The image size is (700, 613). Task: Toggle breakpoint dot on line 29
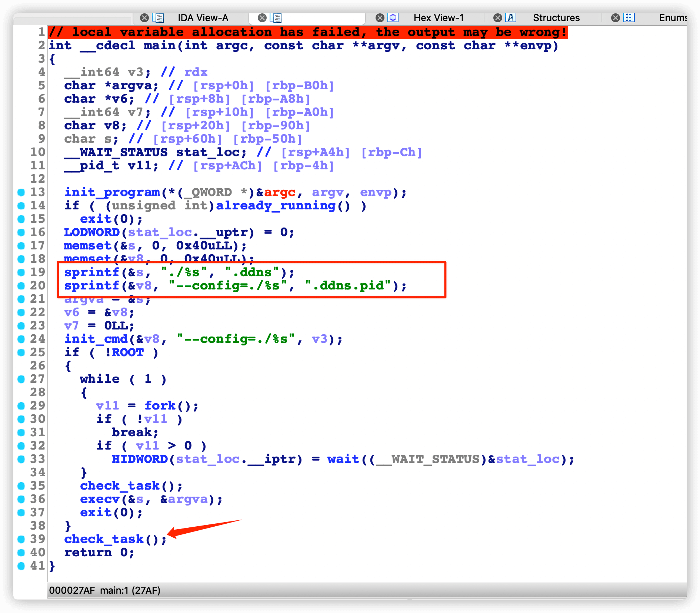pos(21,405)
